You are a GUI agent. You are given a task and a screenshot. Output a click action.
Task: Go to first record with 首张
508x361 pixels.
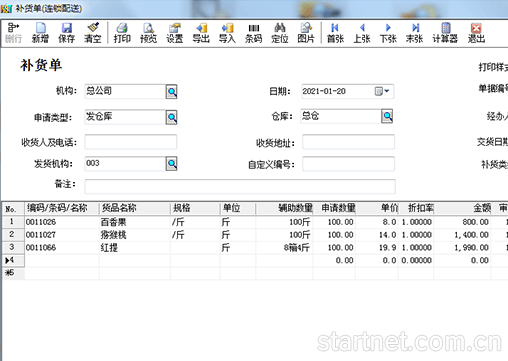click(x=335, y=33)
